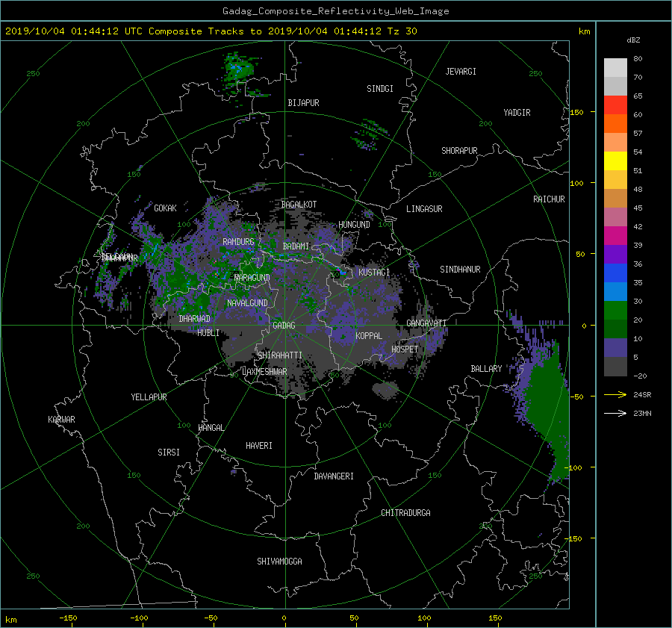Click the orange 57 dBZ legend swatch
Viewport: 672px width, 628px height.
coord(615,124)
